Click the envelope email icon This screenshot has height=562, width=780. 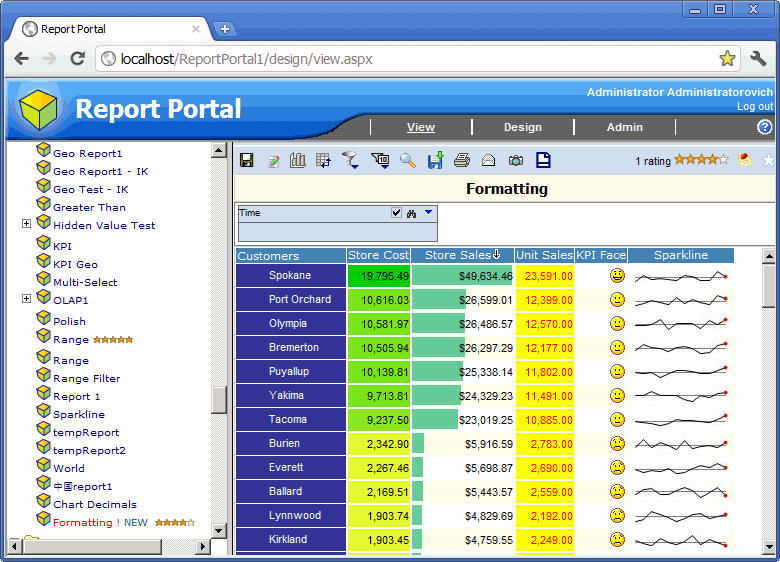[488, 160]
